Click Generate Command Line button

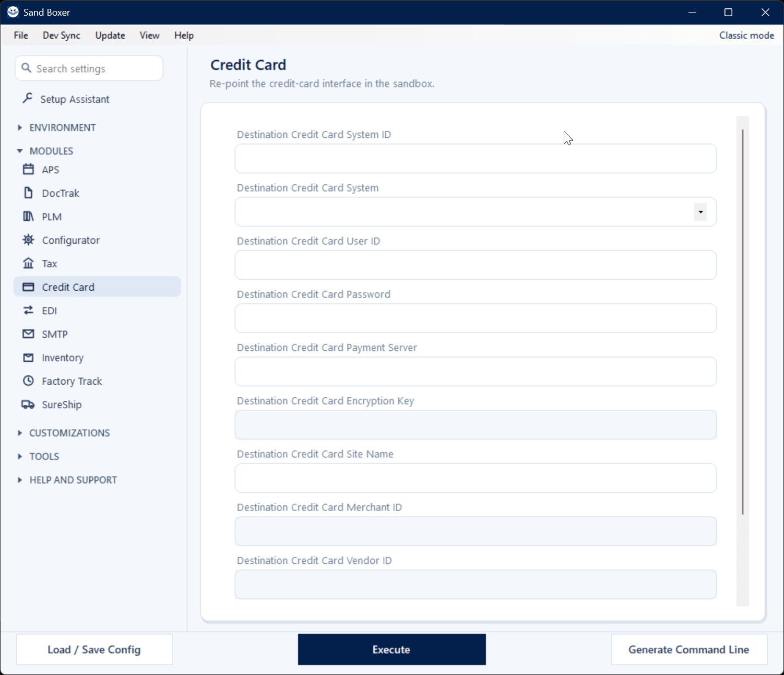coord(689,649)
